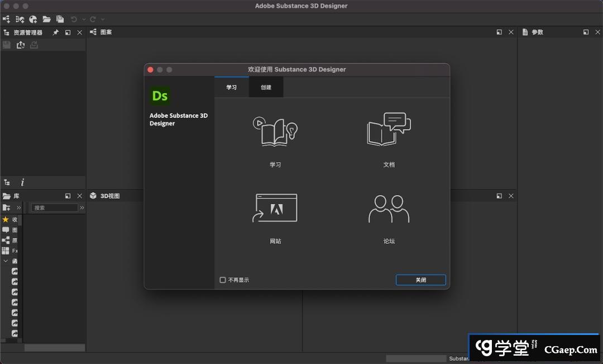This screenshot has width=603, height=364.
Task: Click the save all packages toolbar icon
Action: [x=60, y=19]
